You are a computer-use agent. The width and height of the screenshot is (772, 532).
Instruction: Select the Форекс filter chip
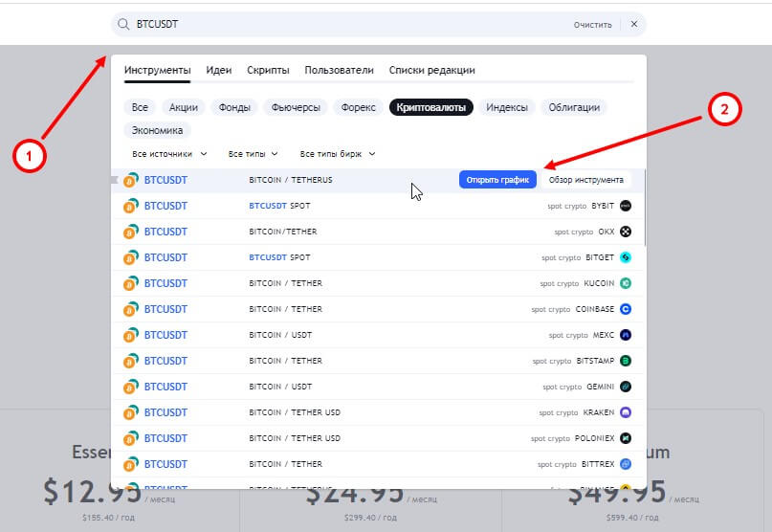click(361, 107)
